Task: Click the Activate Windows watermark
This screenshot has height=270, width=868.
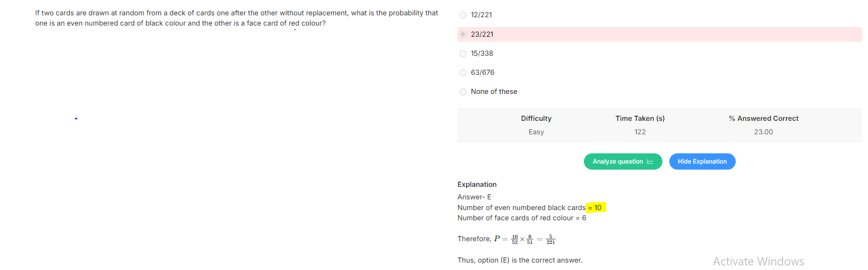Action: (x=758, y=261)
